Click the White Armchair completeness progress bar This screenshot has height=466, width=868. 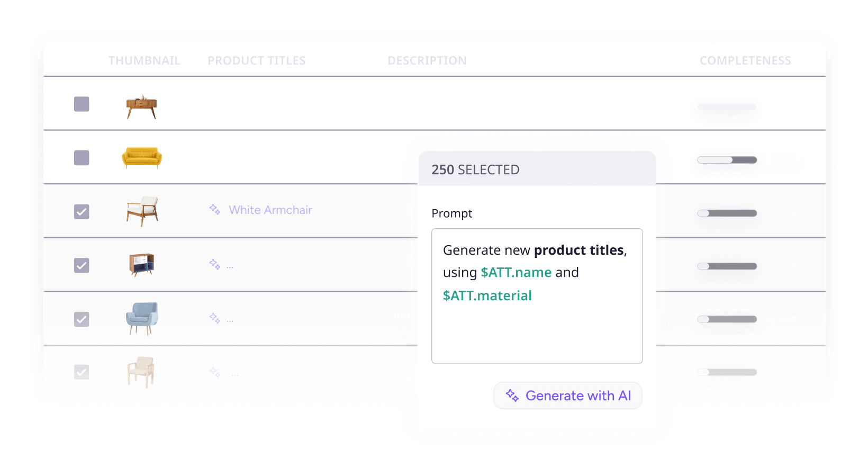point(727,213)
